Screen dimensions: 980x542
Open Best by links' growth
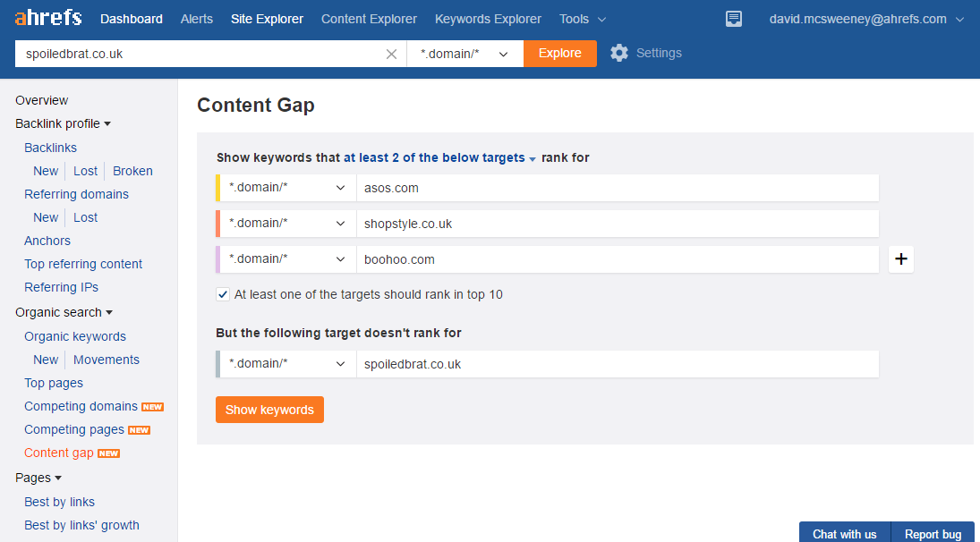[x=81, y=525]
